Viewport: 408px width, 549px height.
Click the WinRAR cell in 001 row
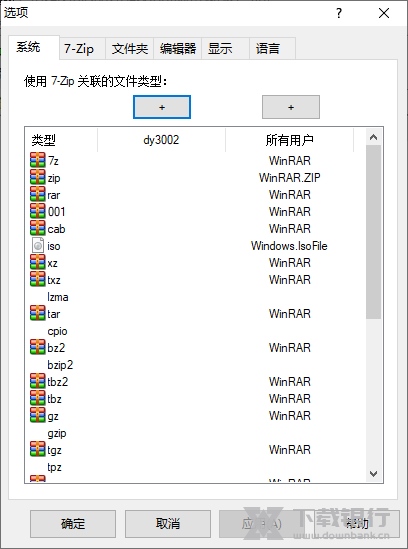[290, 211]
